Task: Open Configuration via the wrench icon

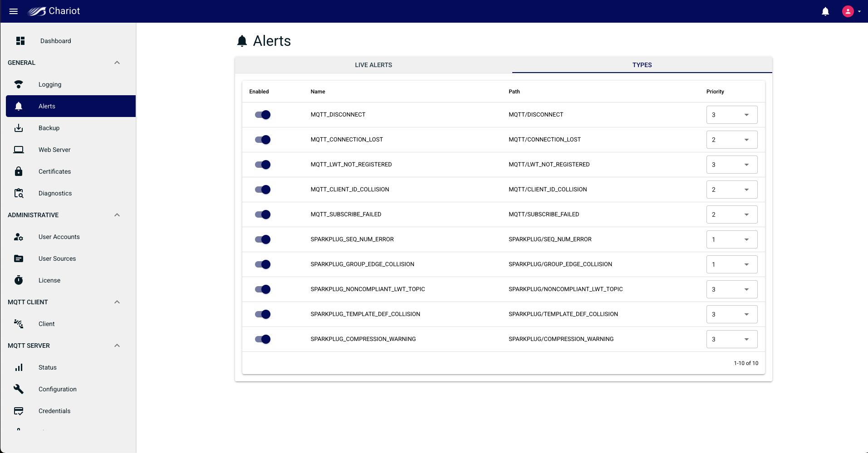Action: pos(19,389)
